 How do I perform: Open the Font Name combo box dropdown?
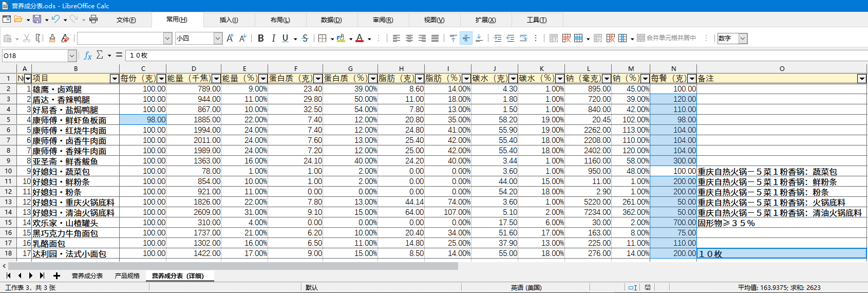pyautogui.click(x=167, y=38)
